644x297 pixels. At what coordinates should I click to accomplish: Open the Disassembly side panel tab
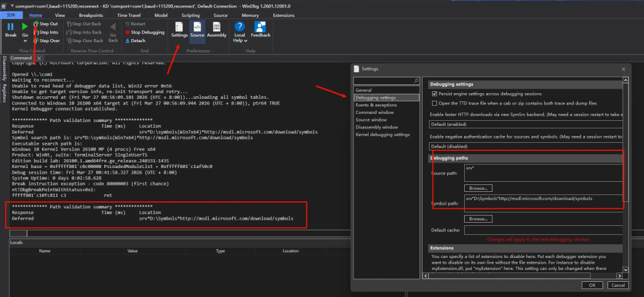[4, 68]
